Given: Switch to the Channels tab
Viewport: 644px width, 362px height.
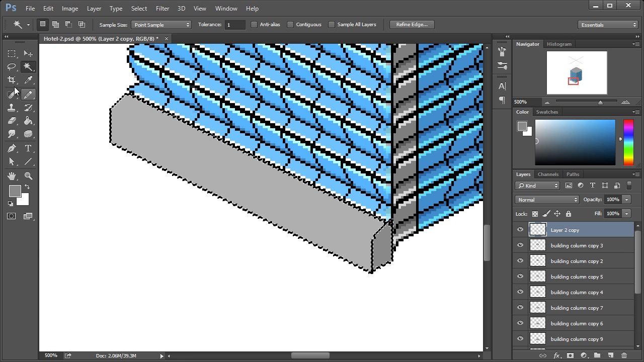Looking at the screenshot, I should pyautogui.click(x=548, y=174).
